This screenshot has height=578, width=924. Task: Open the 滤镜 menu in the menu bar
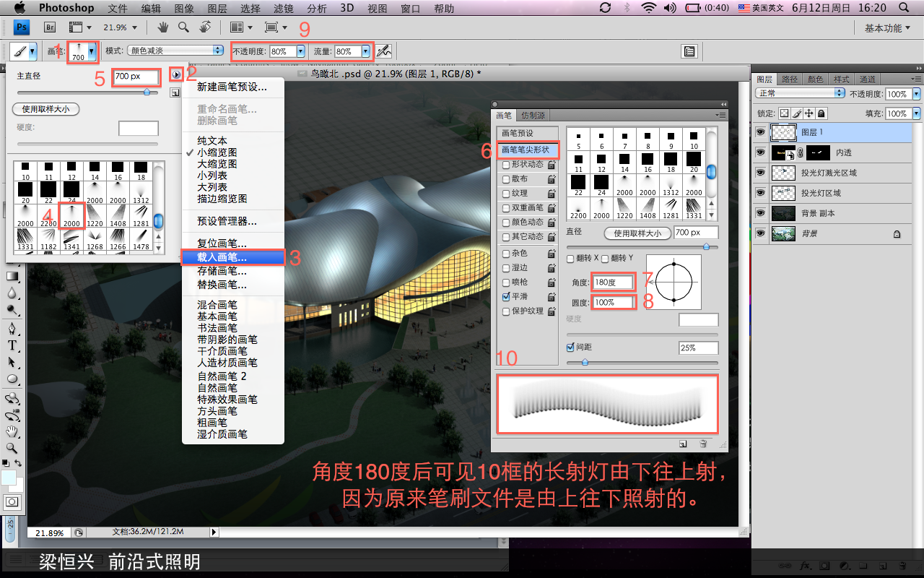(x=284, y=8)
